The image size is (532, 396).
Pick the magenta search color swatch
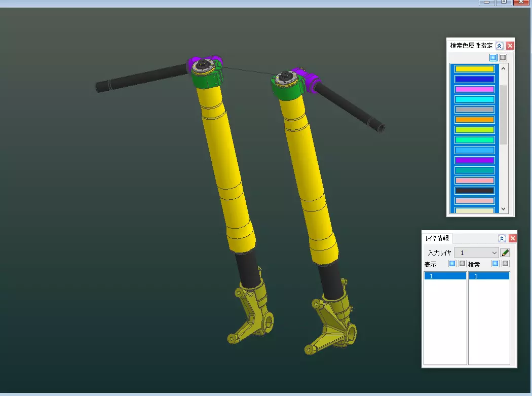[x=474, y=89]
